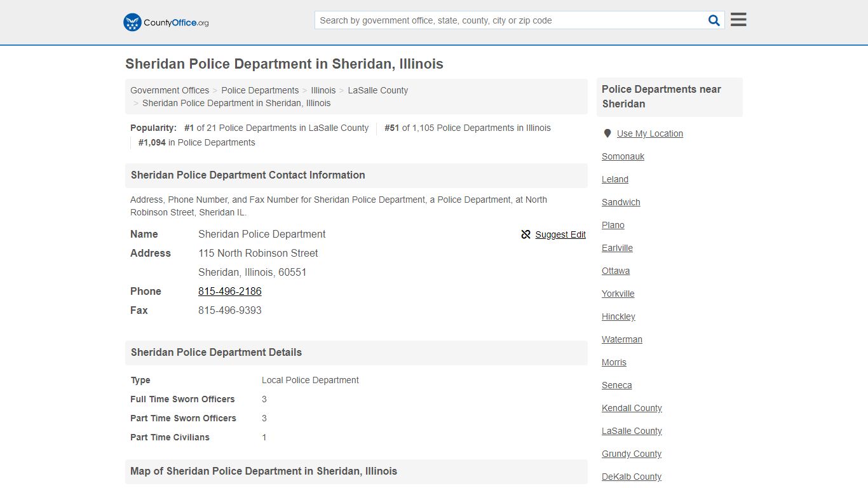Click #1,094 in Police Departments text
Viewport: 868px width, 488px height.
tap(197, 142)
